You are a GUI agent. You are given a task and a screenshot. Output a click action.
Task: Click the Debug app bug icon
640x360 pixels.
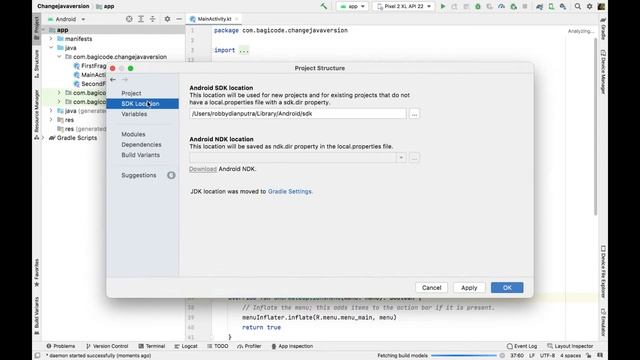click(478, 6)
